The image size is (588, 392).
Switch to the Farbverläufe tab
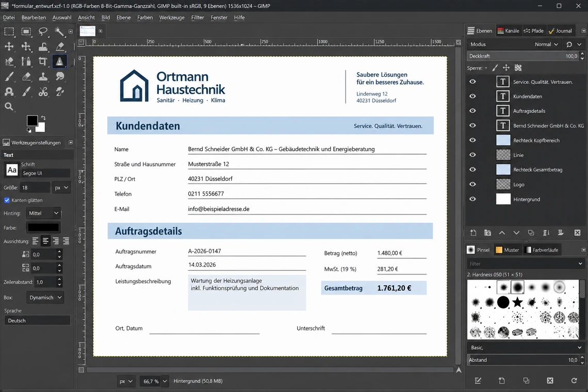542,250
